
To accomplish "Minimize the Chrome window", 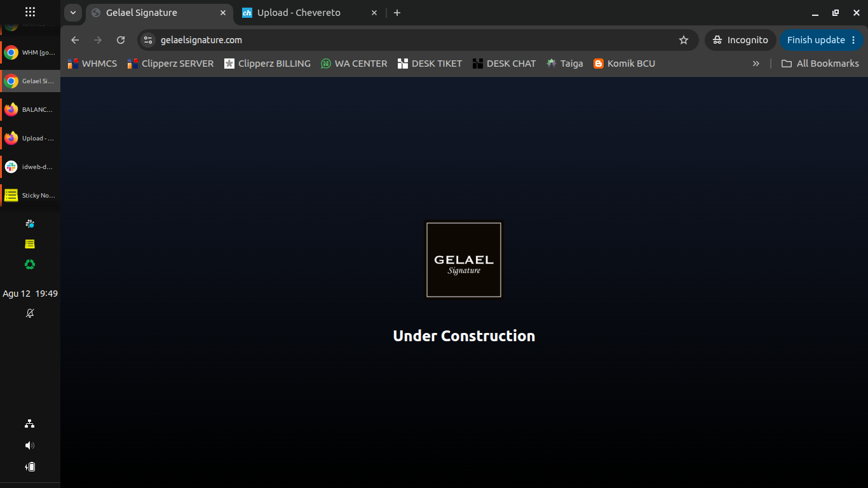I will (815, 13).
